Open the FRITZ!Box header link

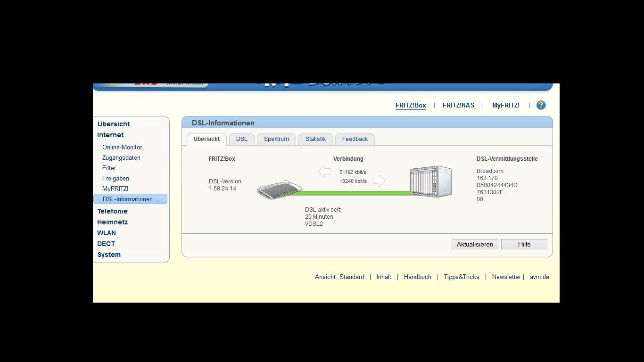tap(411, 106)
